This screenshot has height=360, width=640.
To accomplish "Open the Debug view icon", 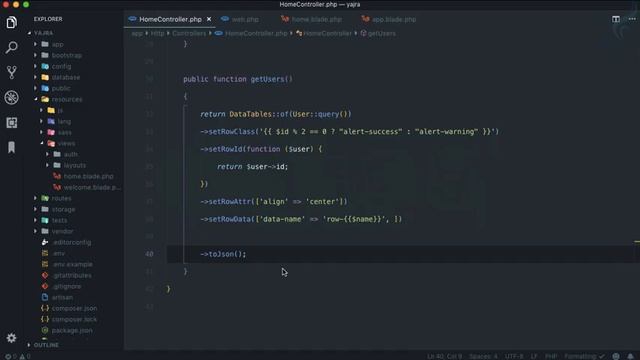I will click(11, 98).
